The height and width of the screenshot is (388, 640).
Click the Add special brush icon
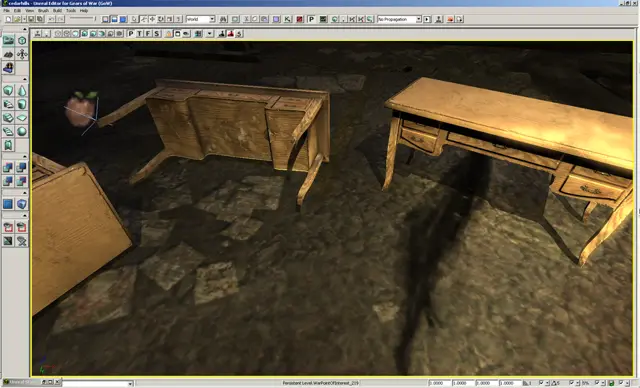click(x=8, y=204)
